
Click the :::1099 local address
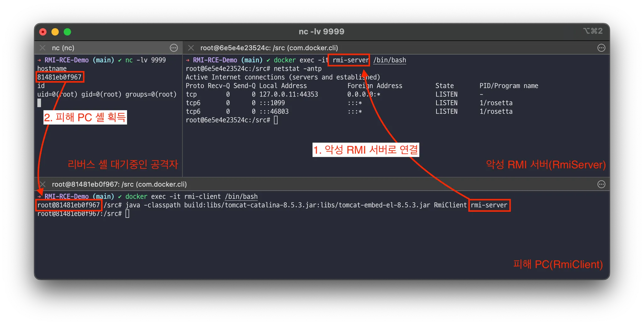272,103
